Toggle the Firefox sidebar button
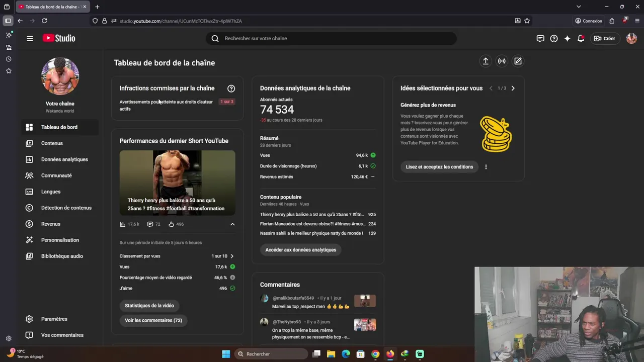Screen dimensions: 644x362 tap(8, 21)
